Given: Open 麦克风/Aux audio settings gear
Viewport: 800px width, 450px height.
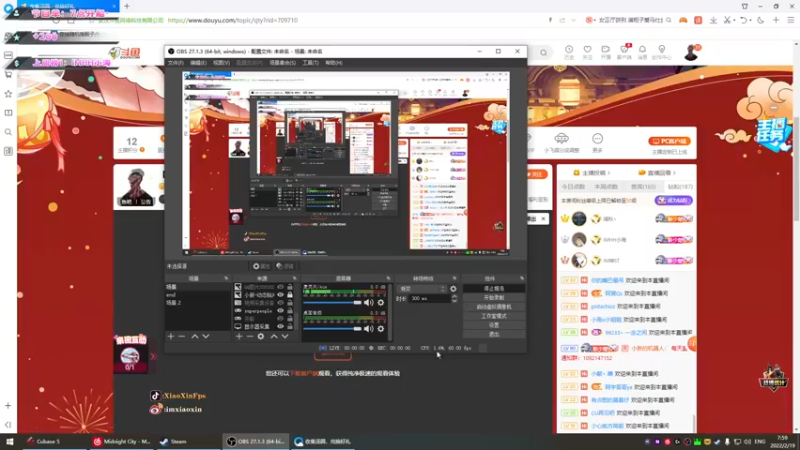Looking at the screenshot, I should pos(381,303).
